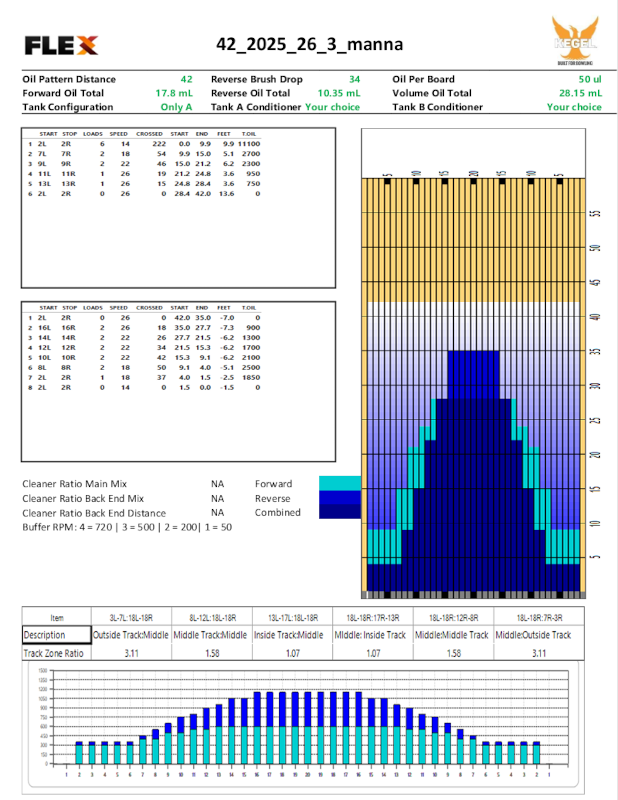Select the Description row header cell

(x=45, y=635)
